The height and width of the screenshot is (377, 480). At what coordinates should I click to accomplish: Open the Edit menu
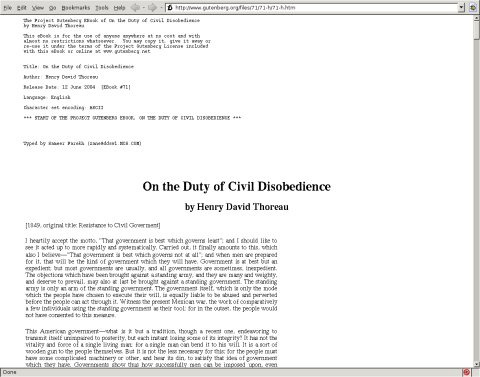(22, 7)
